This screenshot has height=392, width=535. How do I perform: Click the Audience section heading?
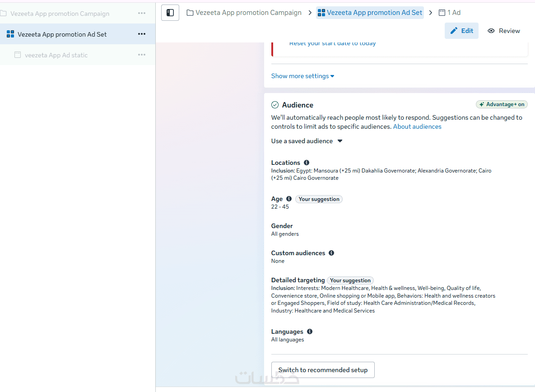pyautogui.click(x=298, y=105)
